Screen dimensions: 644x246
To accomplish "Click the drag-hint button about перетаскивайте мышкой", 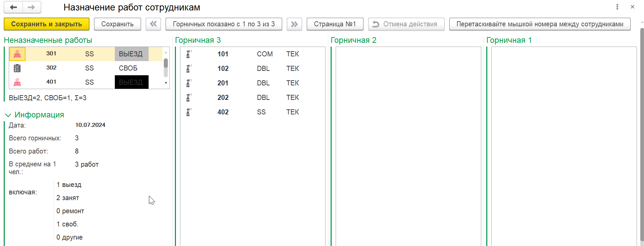I will point(540,24).
